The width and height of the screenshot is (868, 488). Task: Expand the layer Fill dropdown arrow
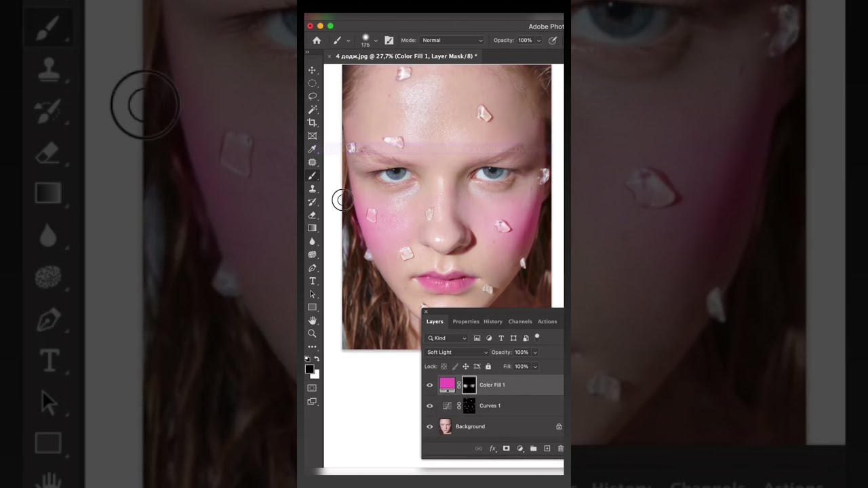point(535,367)
